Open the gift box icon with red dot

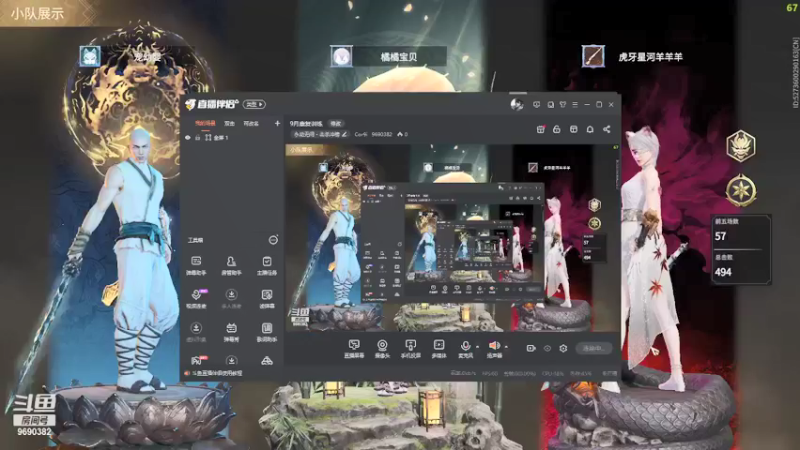(x=541, y=130)
